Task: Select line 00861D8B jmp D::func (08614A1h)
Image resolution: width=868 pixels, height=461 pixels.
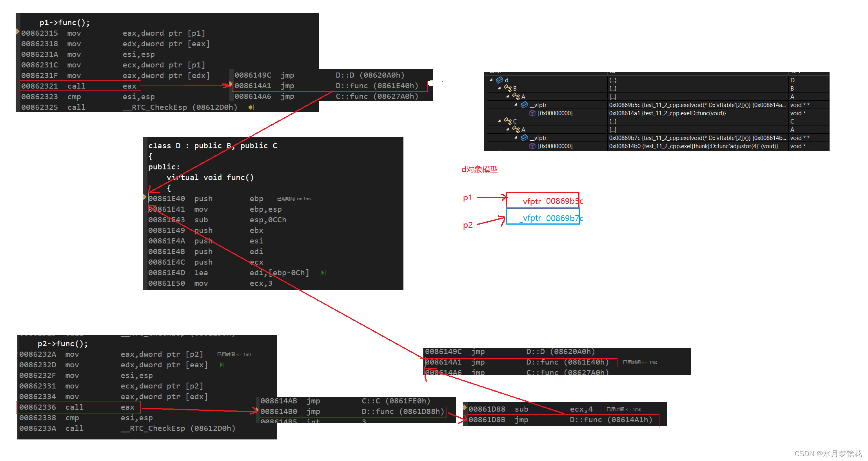Action: tap(561, 420)
